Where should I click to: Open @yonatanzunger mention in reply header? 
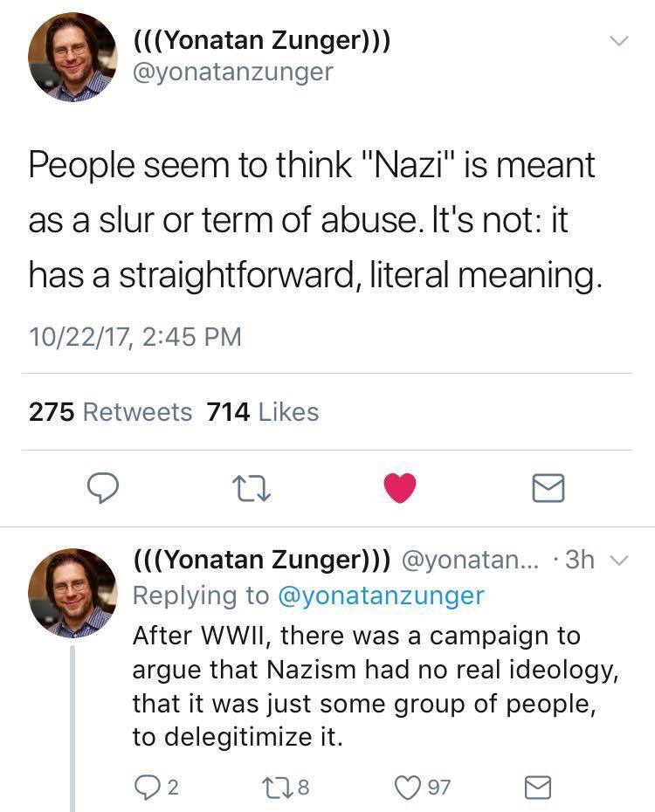[x=380, y=595]
